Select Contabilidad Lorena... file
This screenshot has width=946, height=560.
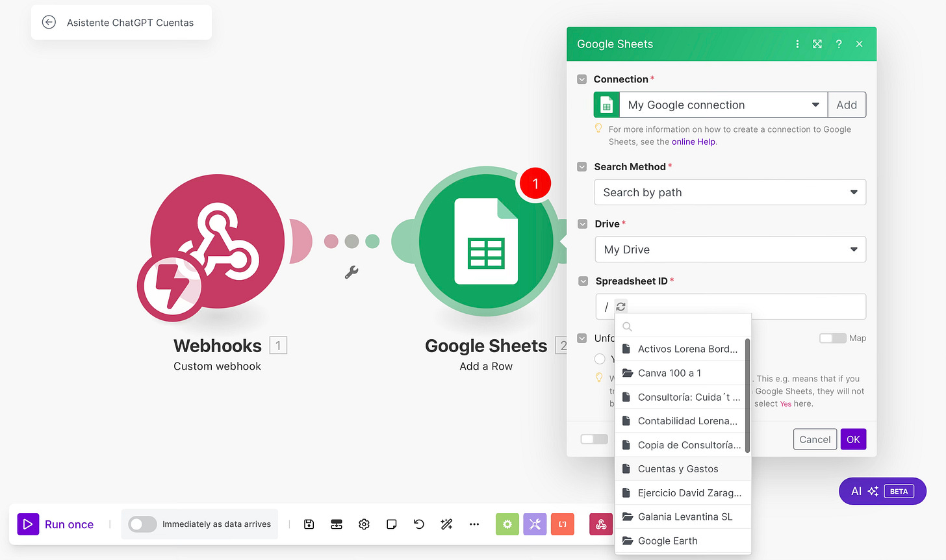pos(680,421)
